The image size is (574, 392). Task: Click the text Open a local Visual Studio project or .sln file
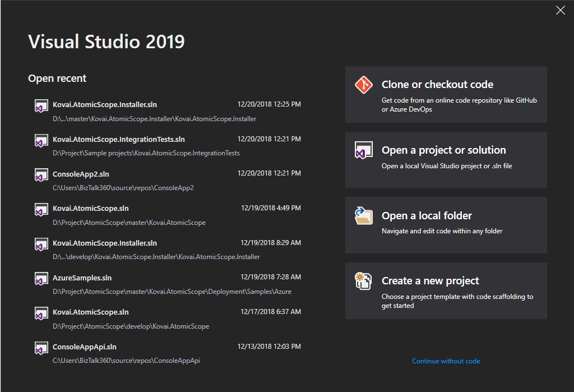coord(447,166)
